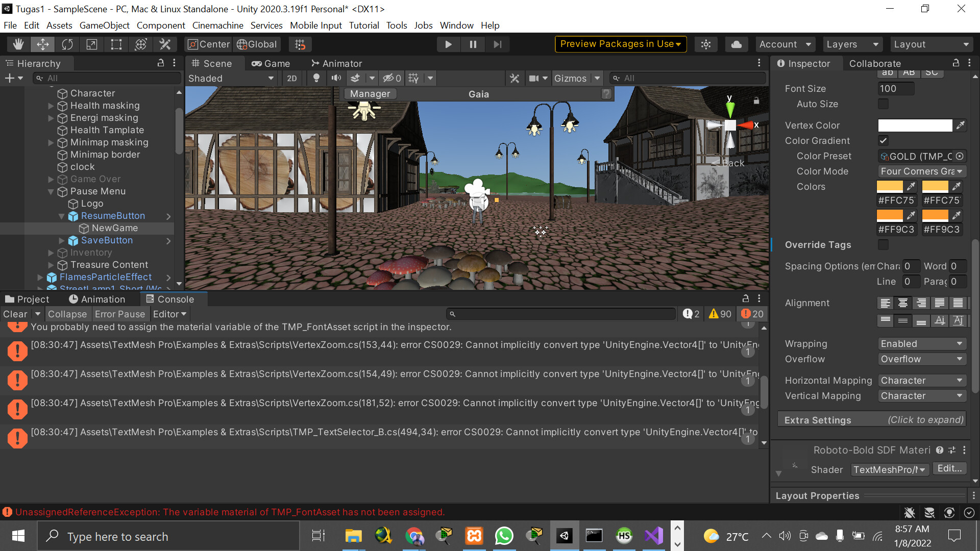Toggle the Override Tags checkbox
Viewport: 980px width, 551px height.
click(883, 245)
